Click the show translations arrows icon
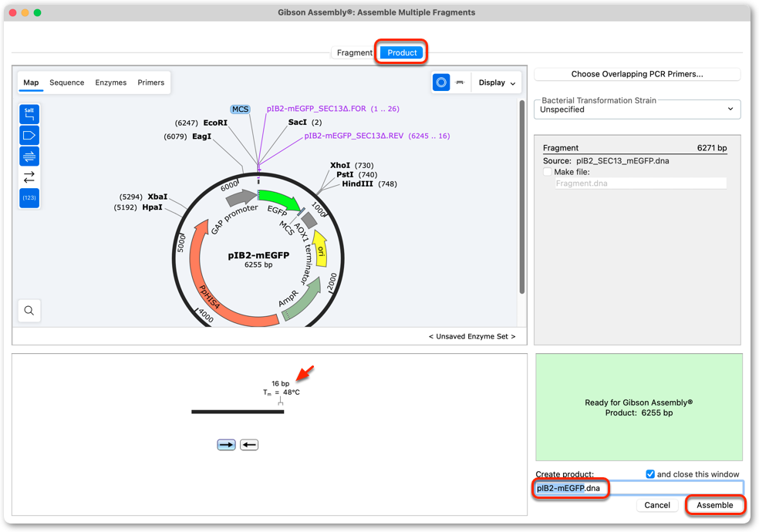This screenshot has height=532, width=759. [x=29, y=177]
